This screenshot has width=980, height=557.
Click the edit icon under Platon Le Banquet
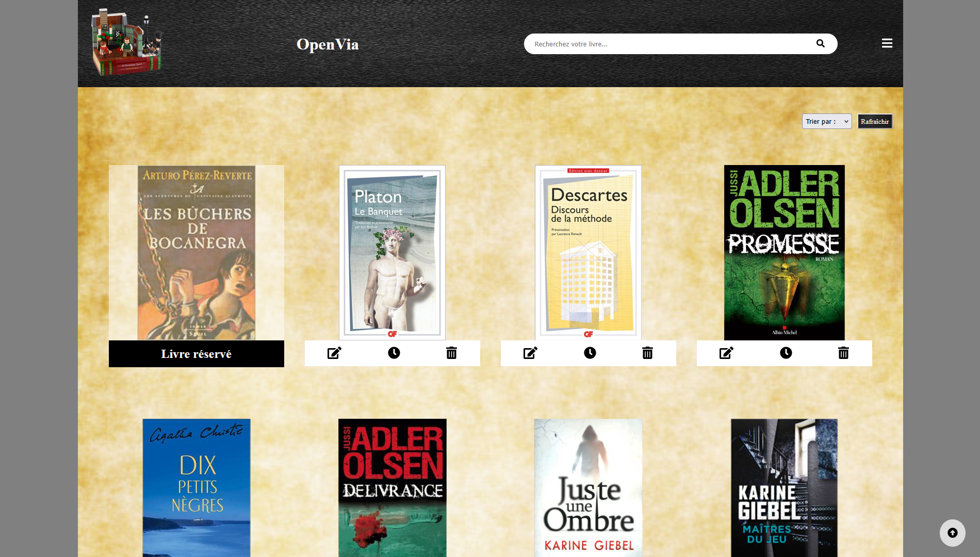pos(334,353)
